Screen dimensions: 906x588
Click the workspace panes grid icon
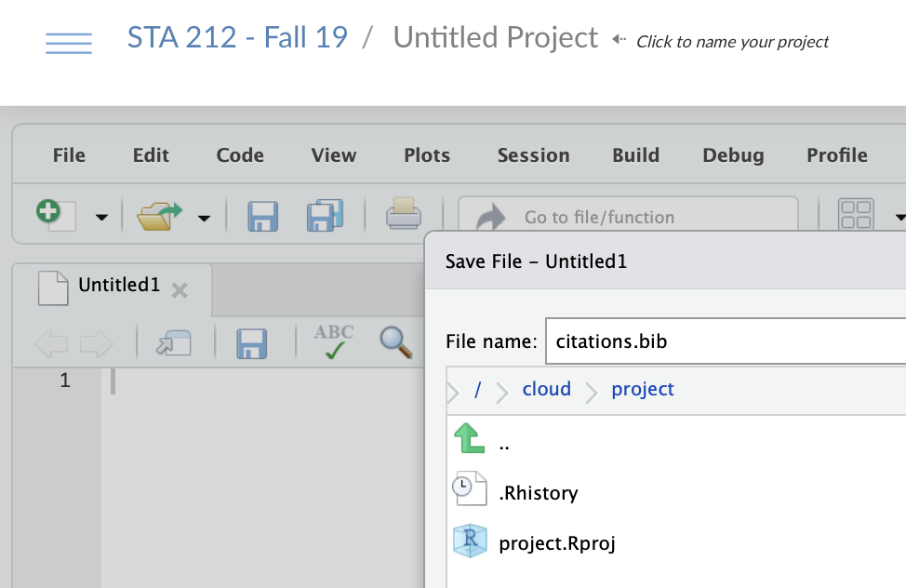[856, 215]
